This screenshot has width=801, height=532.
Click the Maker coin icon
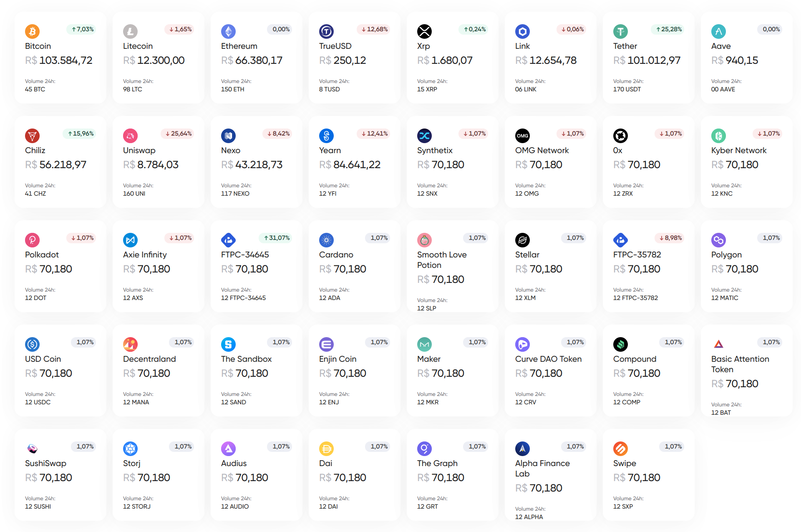[x=424, y=344]
